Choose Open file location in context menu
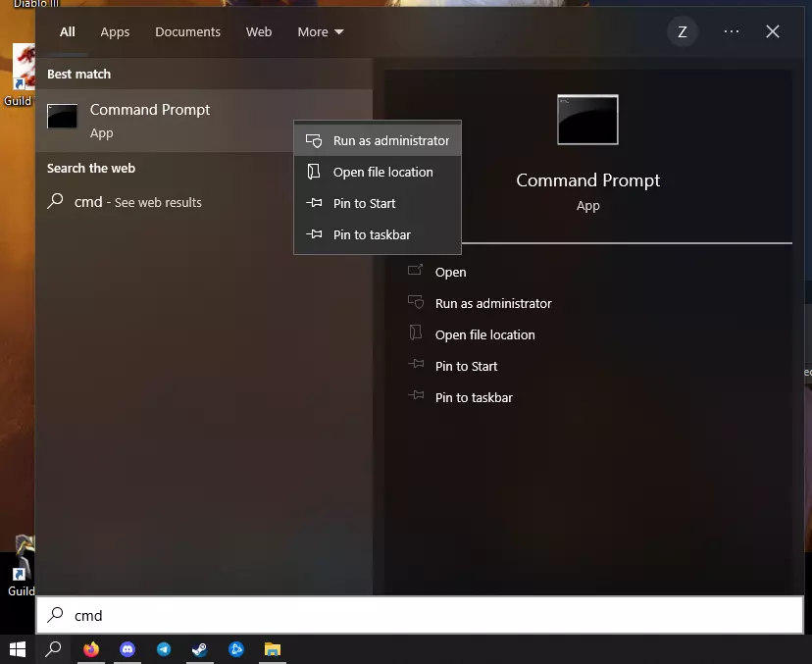 click(377, 172)
